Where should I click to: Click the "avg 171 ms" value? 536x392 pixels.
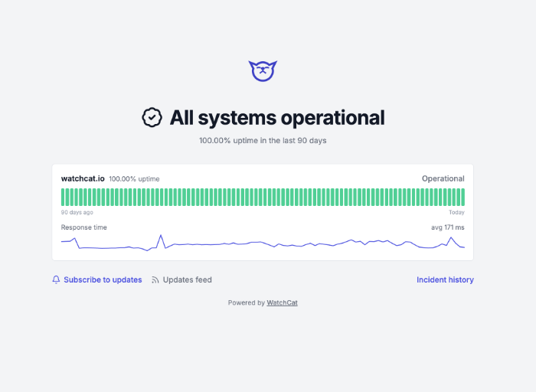point(448,227)
